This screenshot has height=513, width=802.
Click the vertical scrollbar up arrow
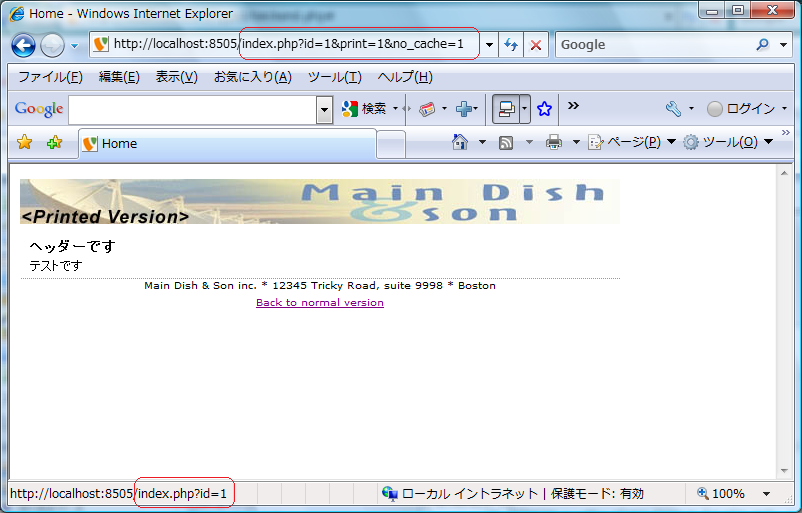pyautogui.click(x=784, y=173)
